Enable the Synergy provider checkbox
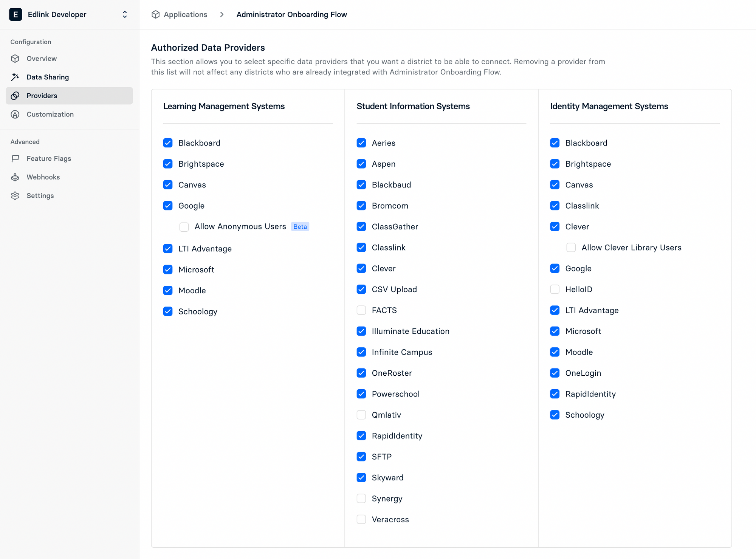The height and width of the screenshot is (559, 756). (x=361, y=499)
